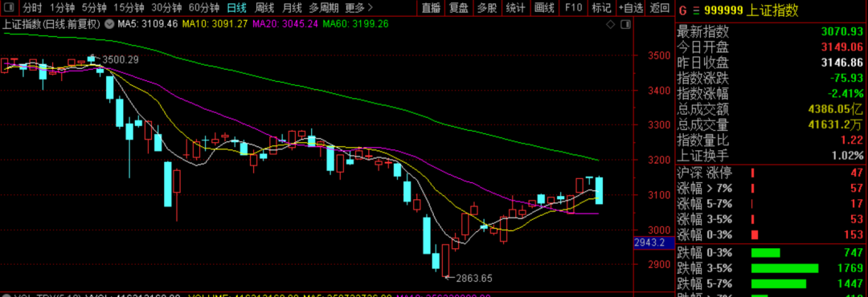The image size is (868, 297).
Task: Click the 标记 mark button
Action: point(602,8)
